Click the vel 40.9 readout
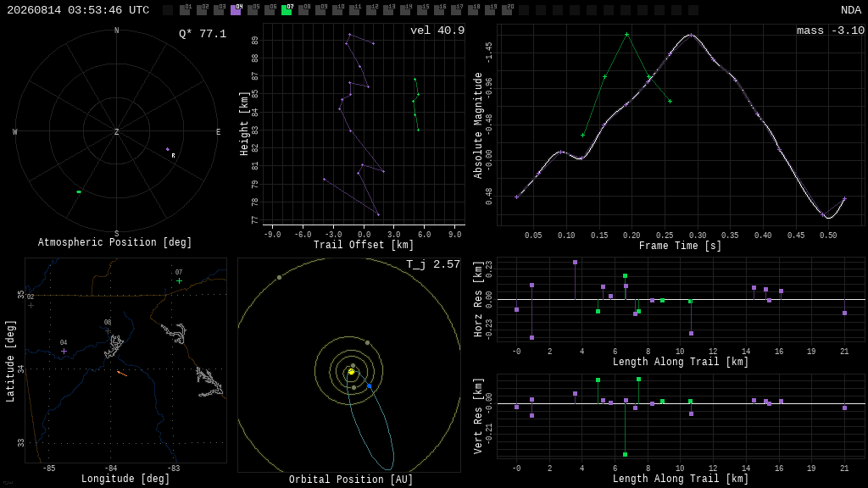Image resolution: width=868 pixels, height=488 pixels. (437, 30)
